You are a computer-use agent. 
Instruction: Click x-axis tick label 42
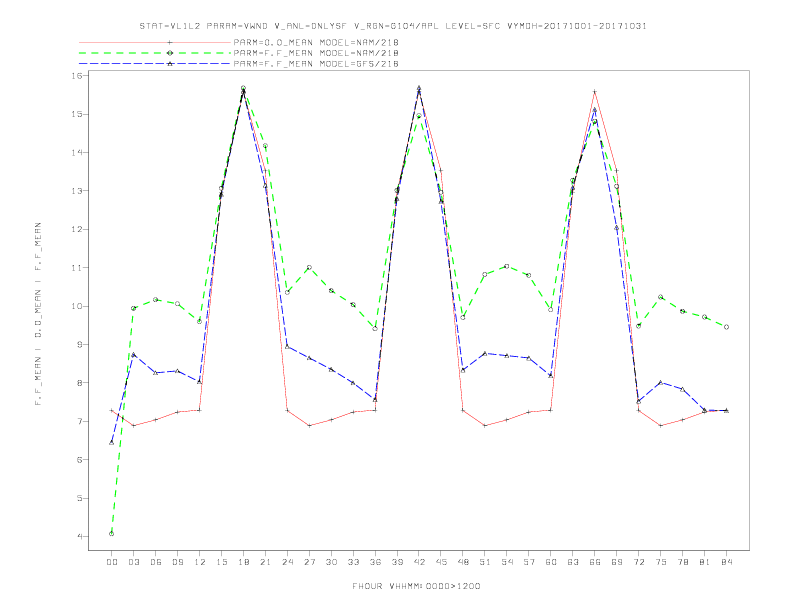419,562
